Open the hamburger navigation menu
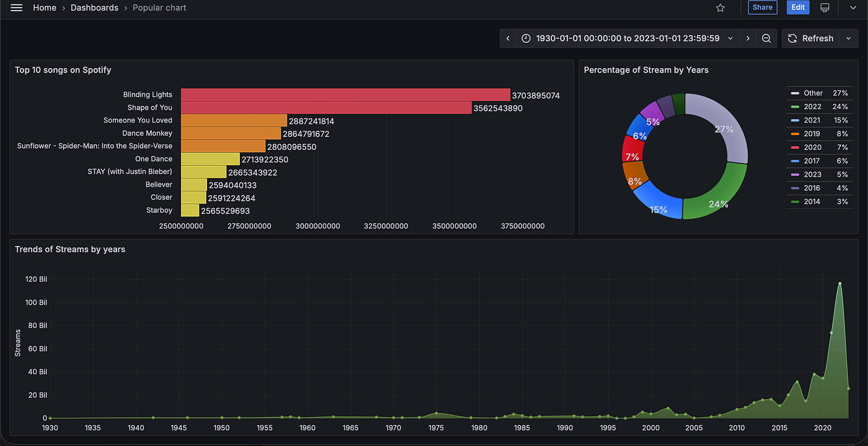 pyautogui.click(x=17, y=7)
